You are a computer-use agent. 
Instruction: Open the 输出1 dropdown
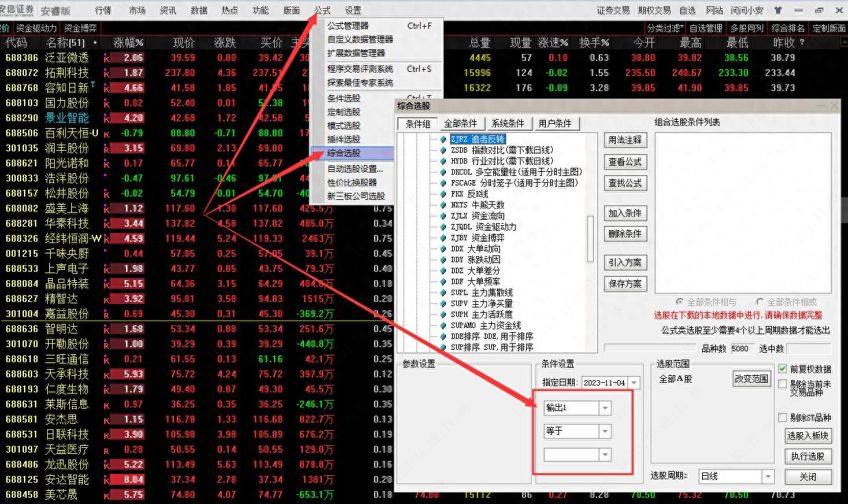point(604,408)
